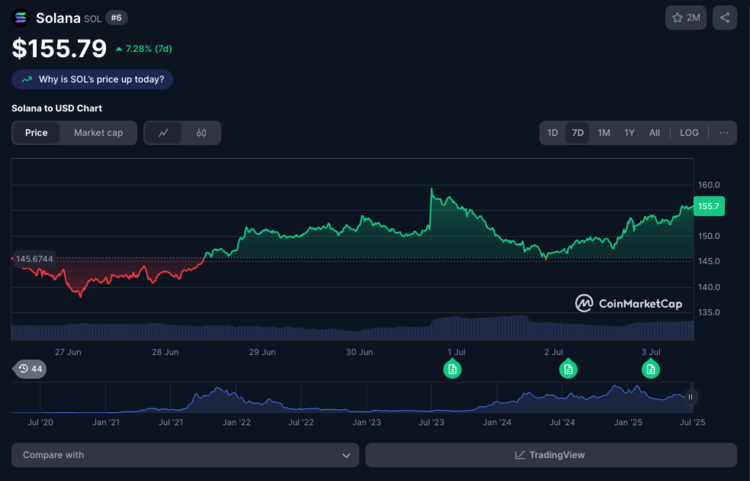Open the TradingView chart button

point(551,455)
